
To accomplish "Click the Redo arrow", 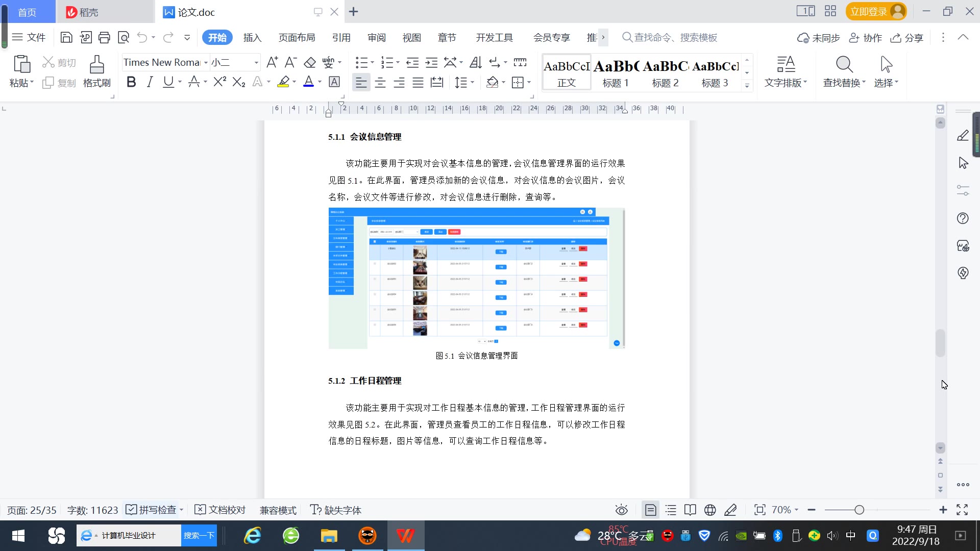I will 168,37.
